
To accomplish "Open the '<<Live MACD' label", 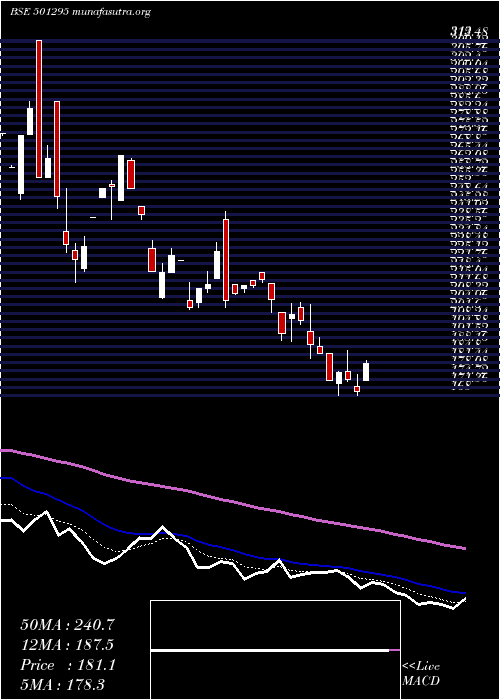I will (x=421, y=674).
